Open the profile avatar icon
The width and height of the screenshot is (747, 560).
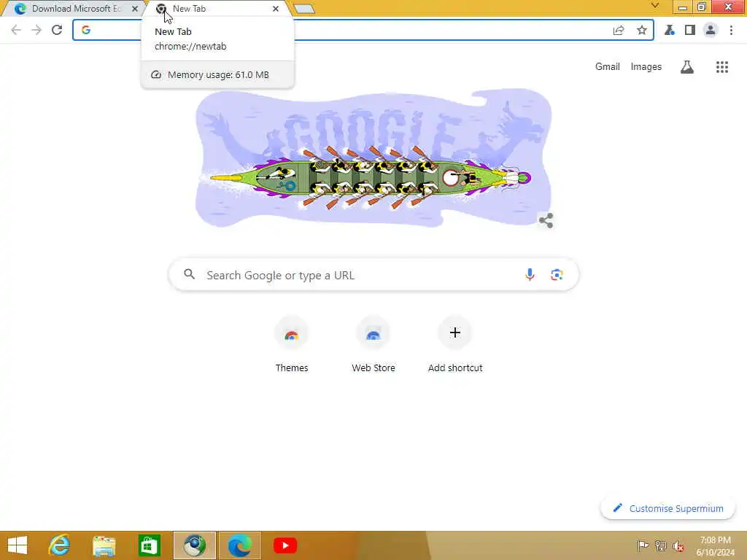711,31
